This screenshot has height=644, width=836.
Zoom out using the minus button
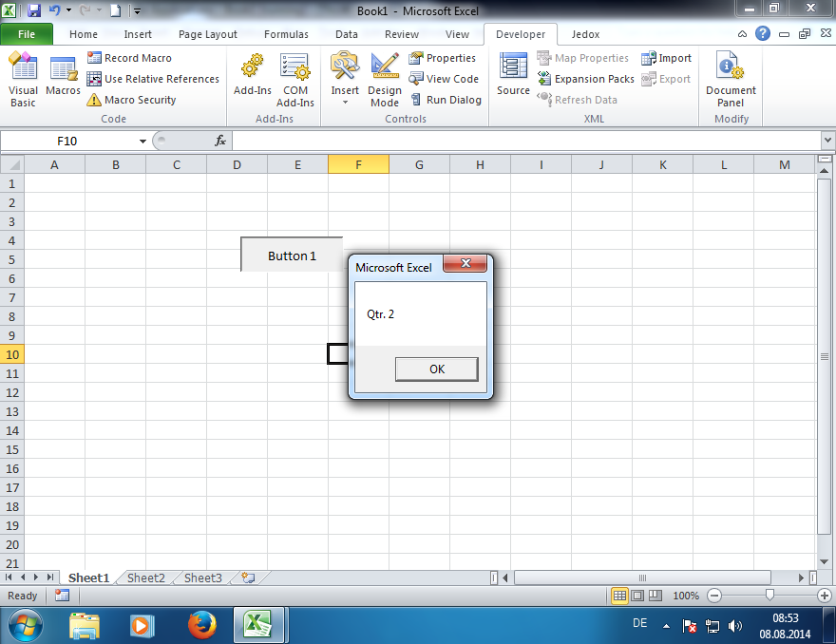[x=714, y=596]
